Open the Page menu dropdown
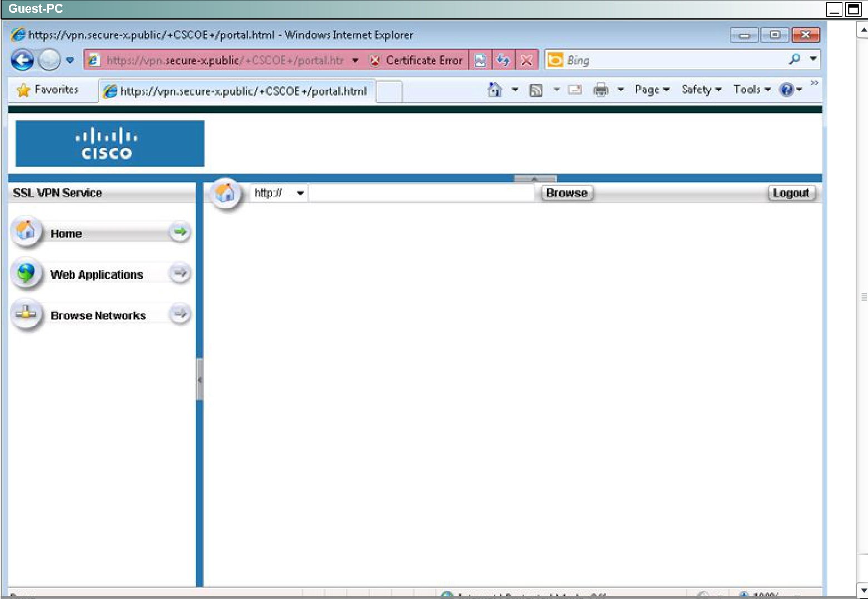 point(652,90)
